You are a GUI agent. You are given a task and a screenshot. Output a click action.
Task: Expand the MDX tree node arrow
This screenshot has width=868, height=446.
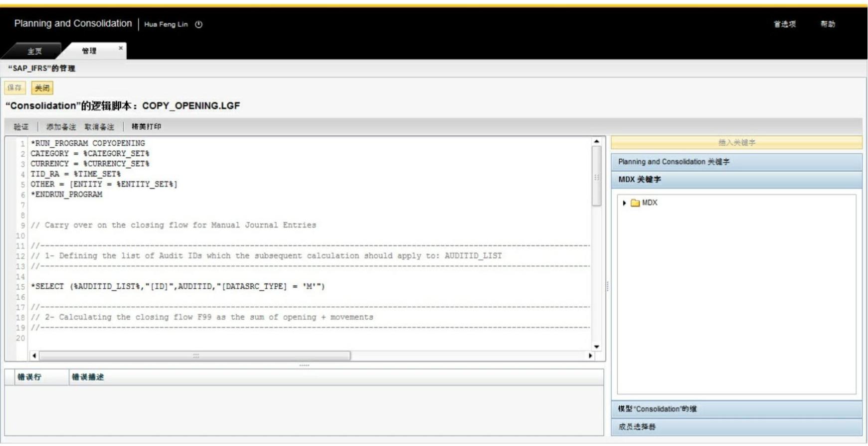[624, 203]
